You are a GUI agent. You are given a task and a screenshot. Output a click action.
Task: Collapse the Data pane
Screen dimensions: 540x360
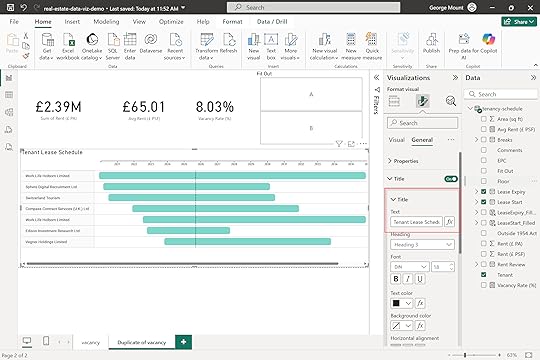(533, 78)
